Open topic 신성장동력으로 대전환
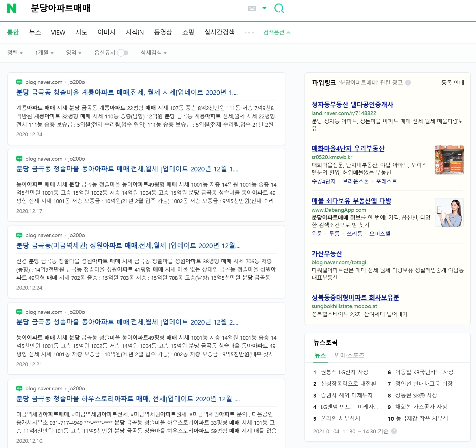 click(348, 384)
